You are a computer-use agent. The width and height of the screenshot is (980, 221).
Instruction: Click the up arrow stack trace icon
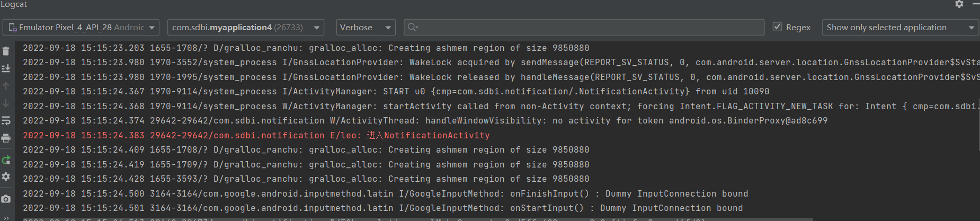pos(6,86)
